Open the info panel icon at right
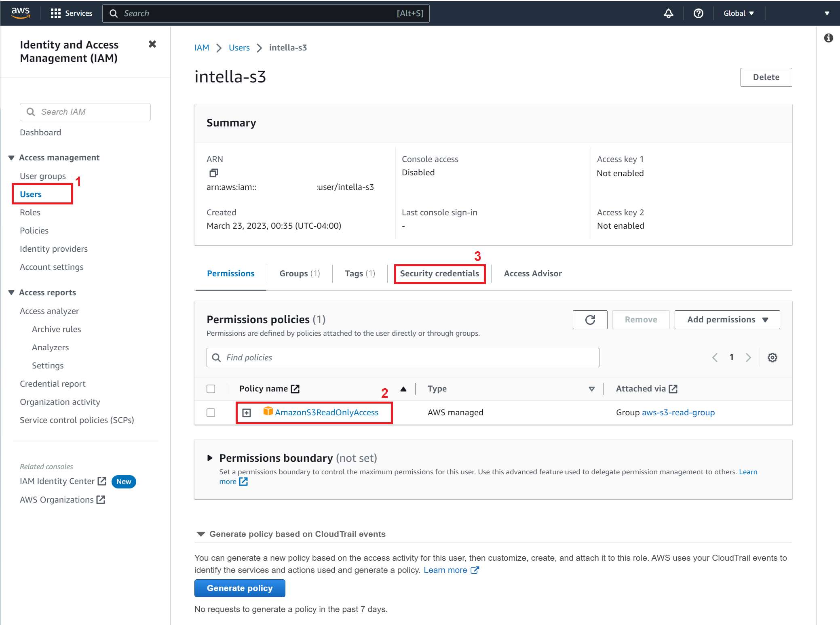The image size is (840, 625). click(828, 38)
